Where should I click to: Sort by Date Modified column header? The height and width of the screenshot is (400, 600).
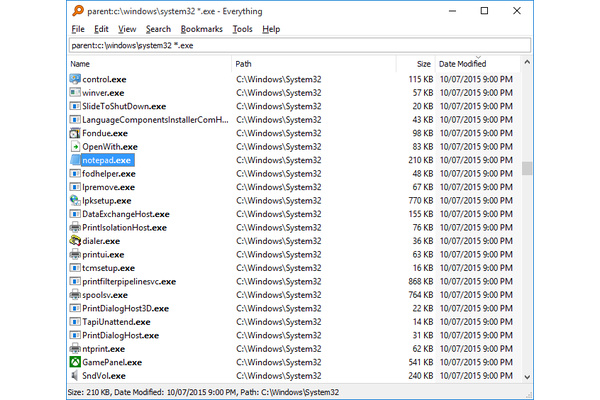pyautogui.click(x=478, y=64)
